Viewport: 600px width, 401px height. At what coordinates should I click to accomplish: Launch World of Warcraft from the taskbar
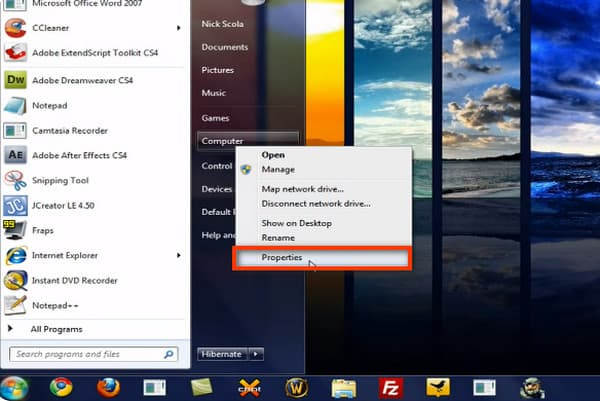coord(297,388)
